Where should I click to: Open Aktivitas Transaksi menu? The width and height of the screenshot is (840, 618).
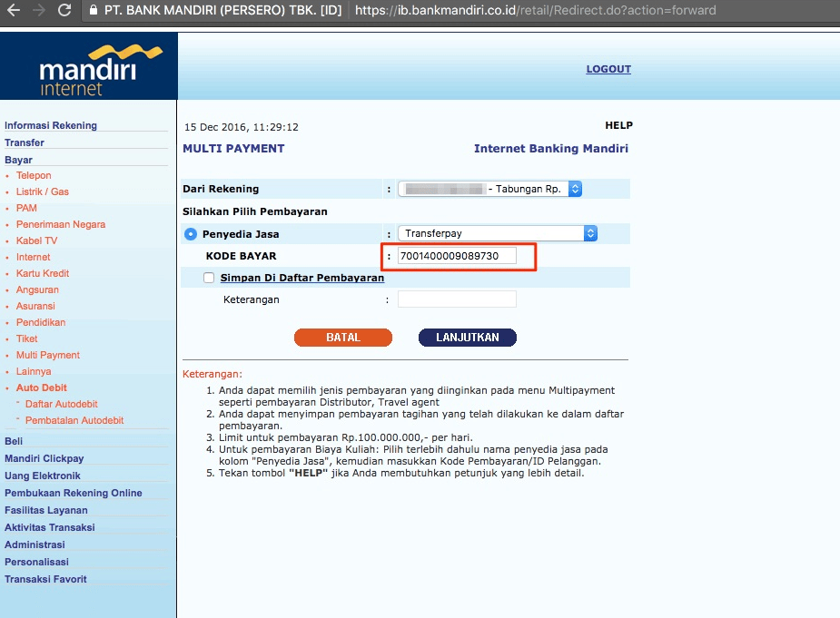(x=50, y=527)
